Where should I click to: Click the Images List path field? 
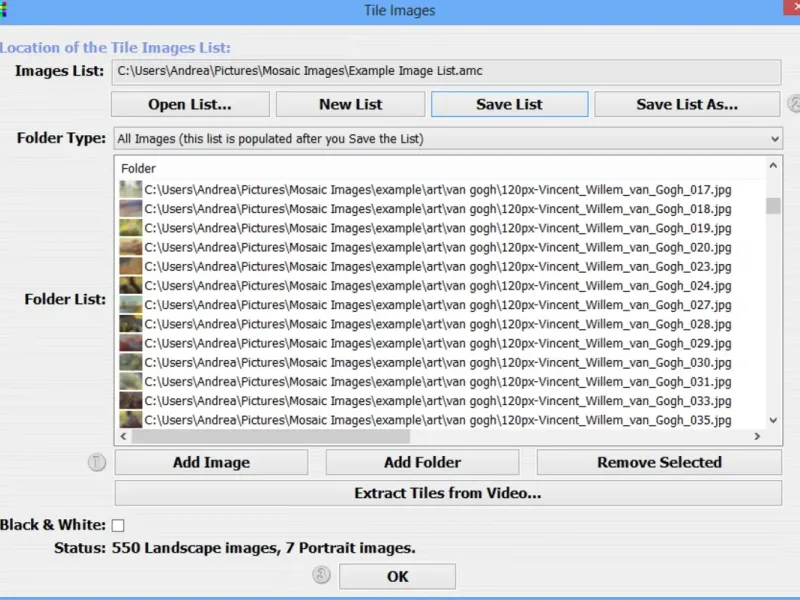point(446,71)
